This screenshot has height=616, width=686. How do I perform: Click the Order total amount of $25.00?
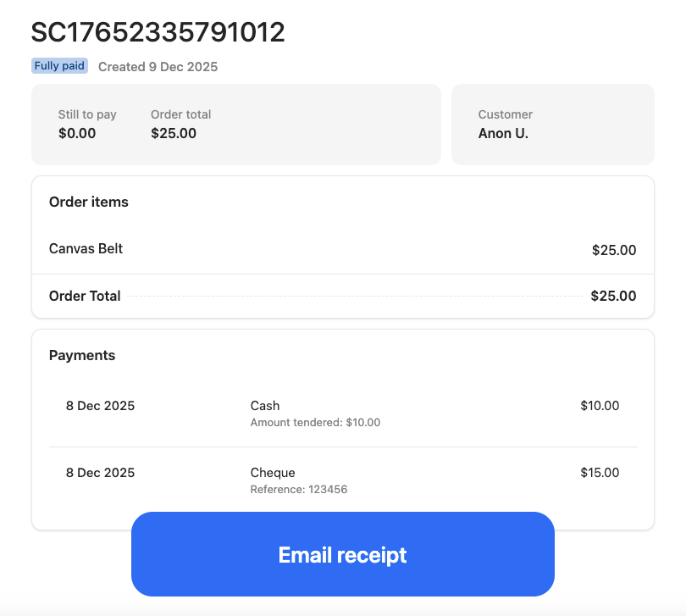tap(174, 133)
